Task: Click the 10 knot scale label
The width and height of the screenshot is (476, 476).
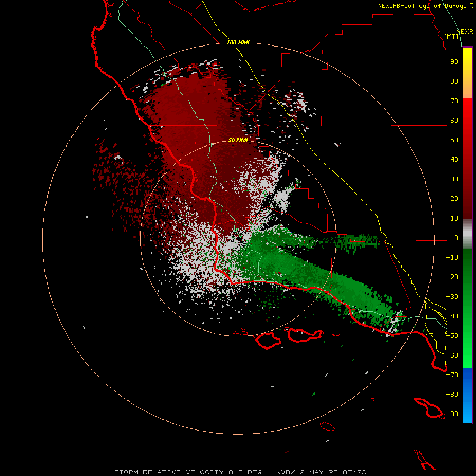Action: tap(454, 218)
